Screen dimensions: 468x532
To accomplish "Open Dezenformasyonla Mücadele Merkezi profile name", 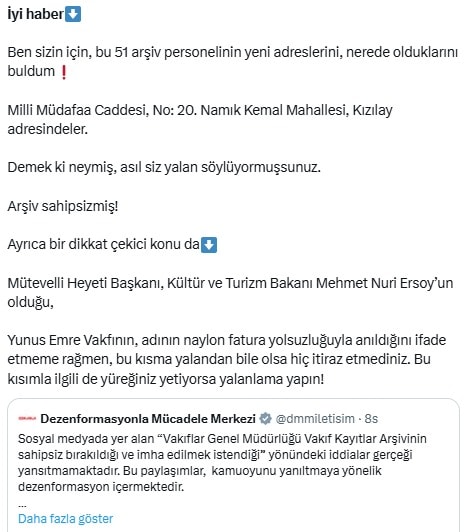I will [148, 419].
